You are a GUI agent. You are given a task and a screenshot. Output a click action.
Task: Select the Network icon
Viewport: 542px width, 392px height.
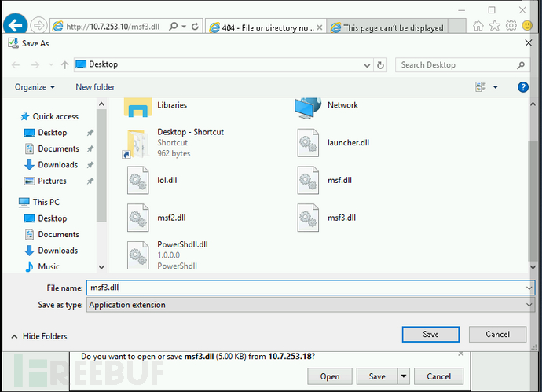tap(308, 108)
